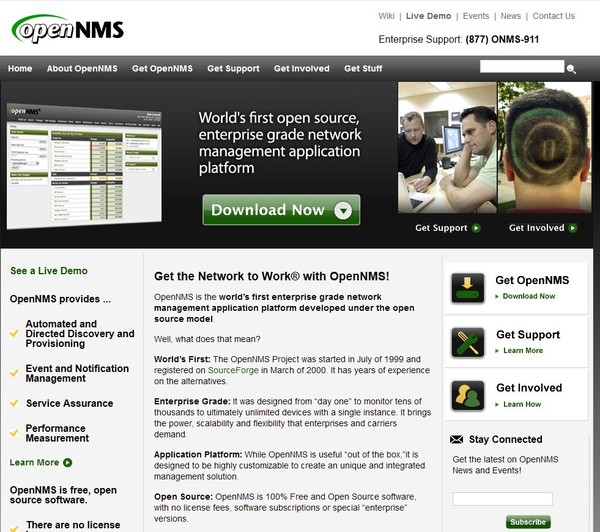
Task: Click the newsletter email input field
Action: click(502, 499)
